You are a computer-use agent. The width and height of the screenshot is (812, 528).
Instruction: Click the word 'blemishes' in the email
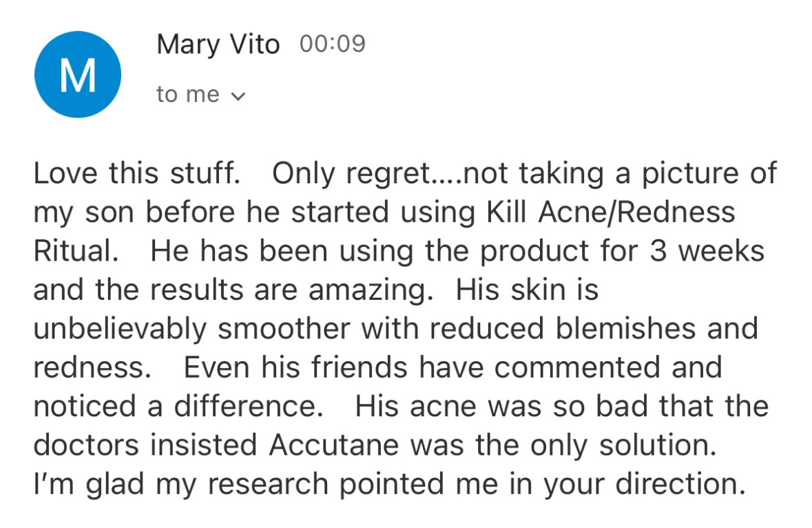tap(625, 329)
